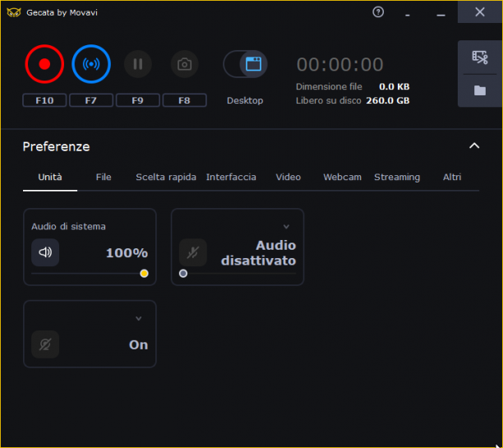Image resolution: width=503 pixels, height=448 pixels.
Task: Collapse the Preferenze panel chevron
Action: pos(474,145)
